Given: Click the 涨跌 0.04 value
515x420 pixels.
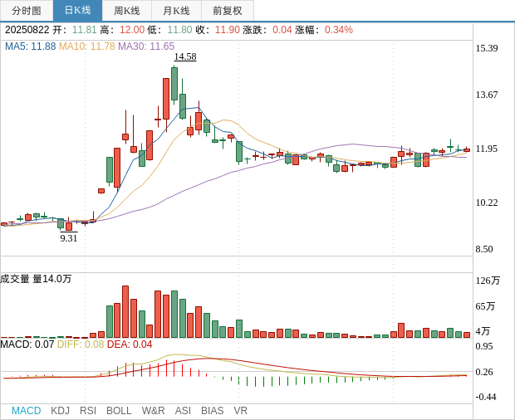Looking at the screenshot, I should click(x=282, y=30).
